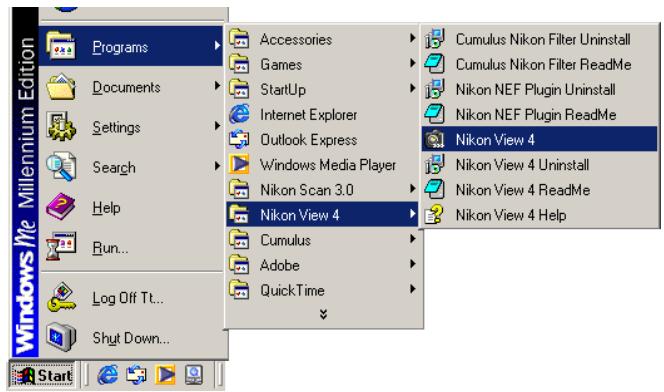Click the Nikon View 4 ReadMe icon
Viewport: 664px width, 392px height.
[x=434, y=189]
